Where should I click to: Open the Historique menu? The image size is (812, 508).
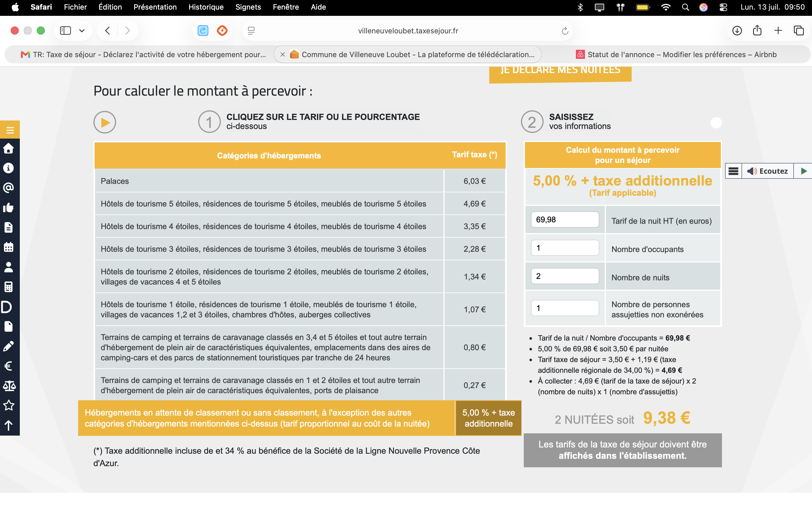(x=206, y=7)
